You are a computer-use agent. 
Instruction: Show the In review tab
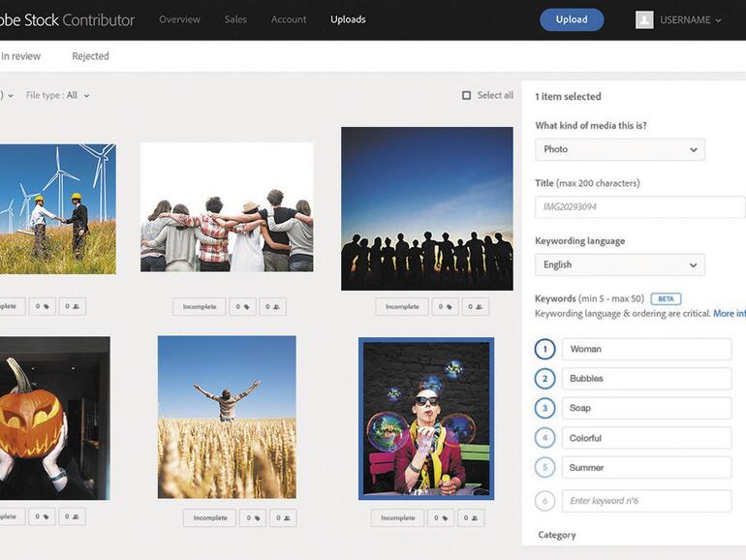point(20,56)
